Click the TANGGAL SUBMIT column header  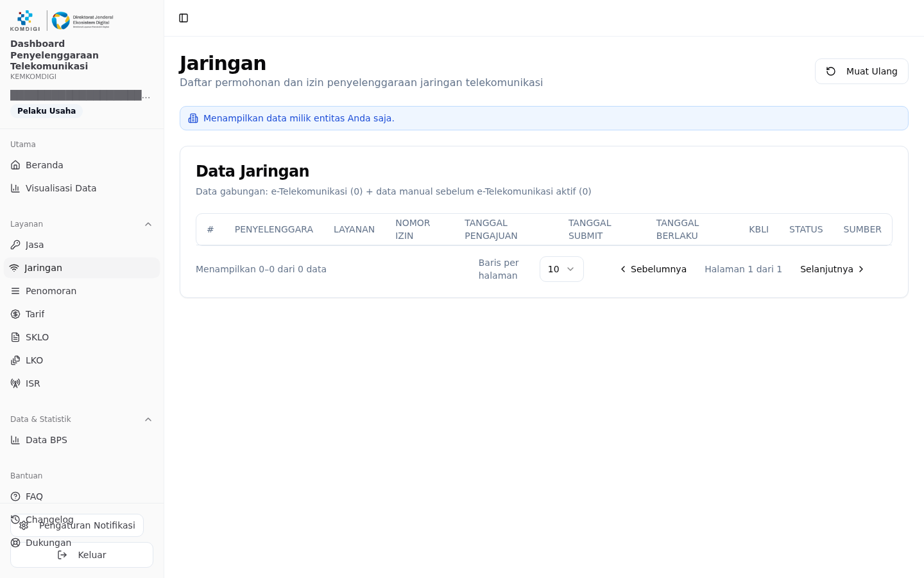pos(590,229)
